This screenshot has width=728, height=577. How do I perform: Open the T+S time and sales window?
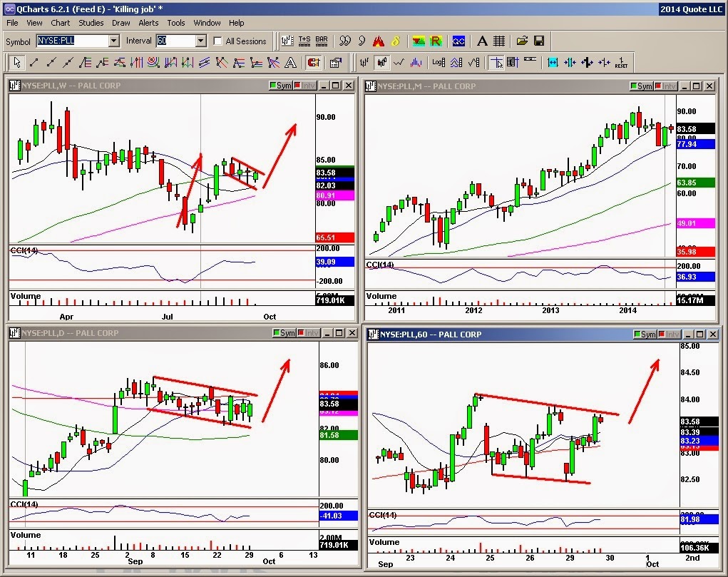(304, 41)
